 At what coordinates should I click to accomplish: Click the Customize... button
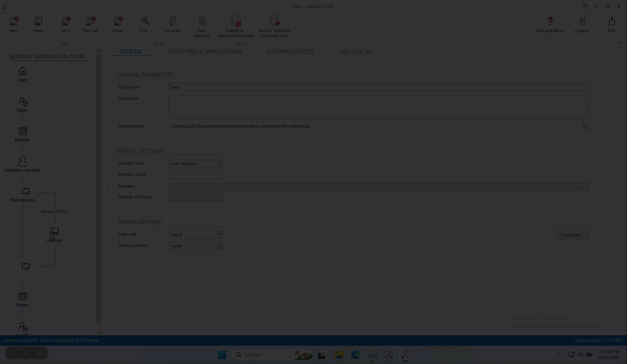click(572, 235)
